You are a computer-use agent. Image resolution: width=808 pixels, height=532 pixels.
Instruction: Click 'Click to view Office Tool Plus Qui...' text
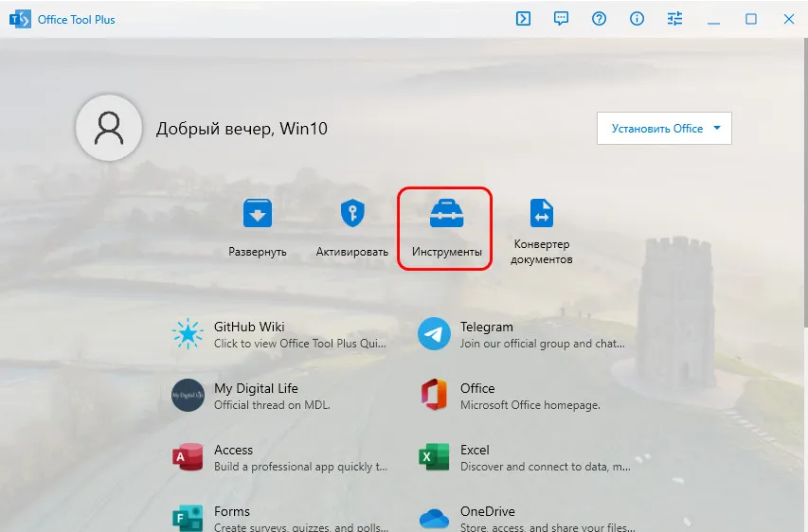pos(300,344)
